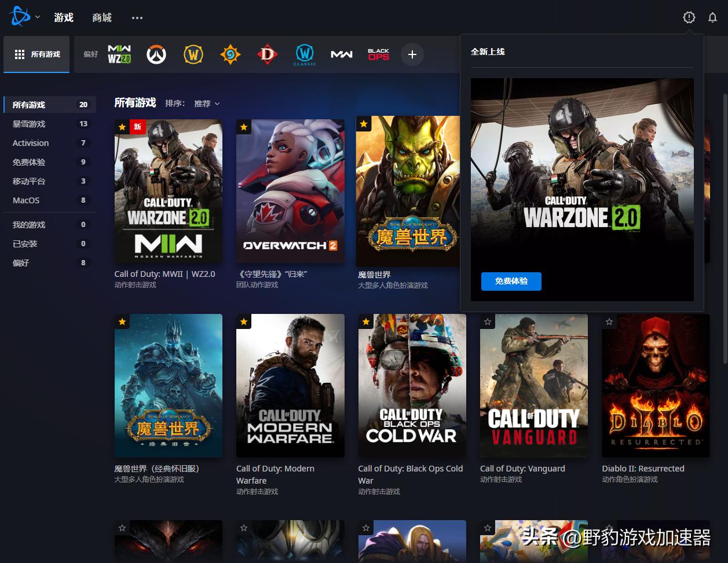Favorite the Warcraft III bottom-row card star
This screenshot has width=728, height=563.
[366, 528]
